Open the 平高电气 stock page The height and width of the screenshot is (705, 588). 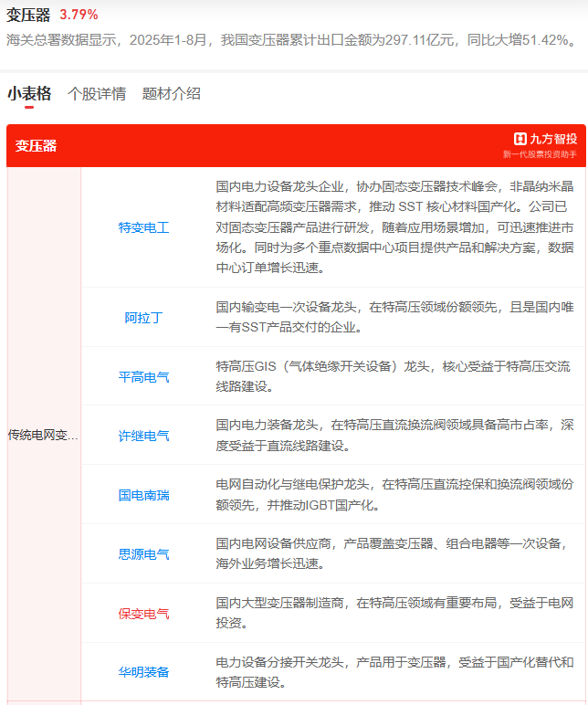click(144, 376)
